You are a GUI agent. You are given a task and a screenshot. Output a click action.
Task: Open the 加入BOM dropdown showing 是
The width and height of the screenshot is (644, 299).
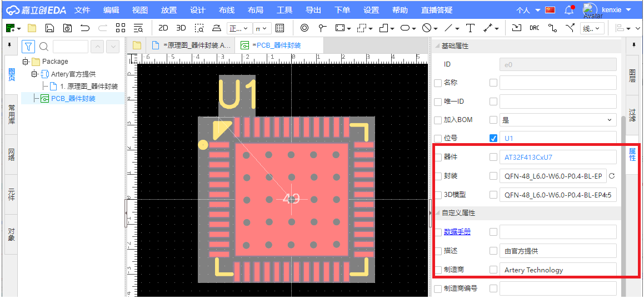click(558, 120)
